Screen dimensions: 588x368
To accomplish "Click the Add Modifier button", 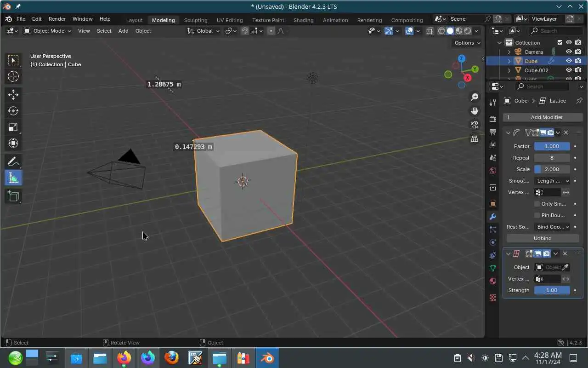I will (543, 117).
